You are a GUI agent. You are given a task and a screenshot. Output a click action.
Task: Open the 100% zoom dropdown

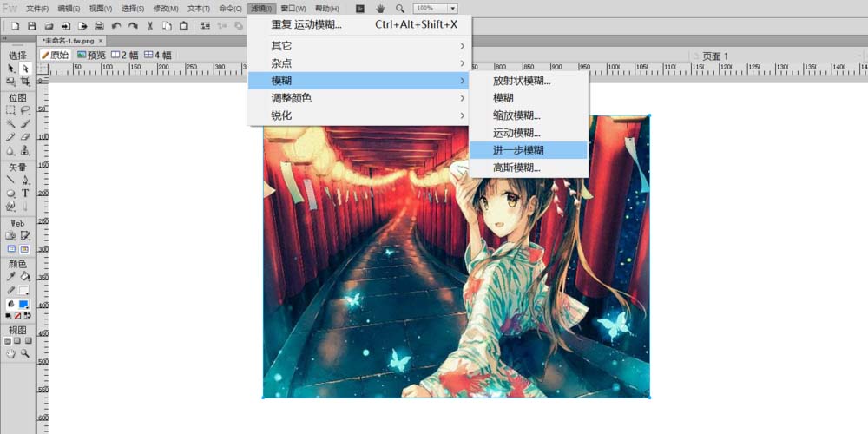pos(453,9)
